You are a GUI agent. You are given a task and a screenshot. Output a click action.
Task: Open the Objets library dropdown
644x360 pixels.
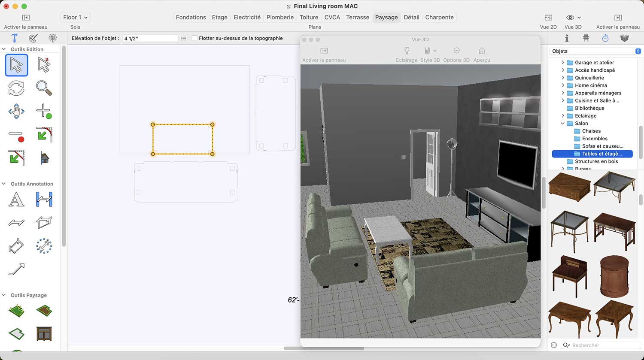[595, 51]
